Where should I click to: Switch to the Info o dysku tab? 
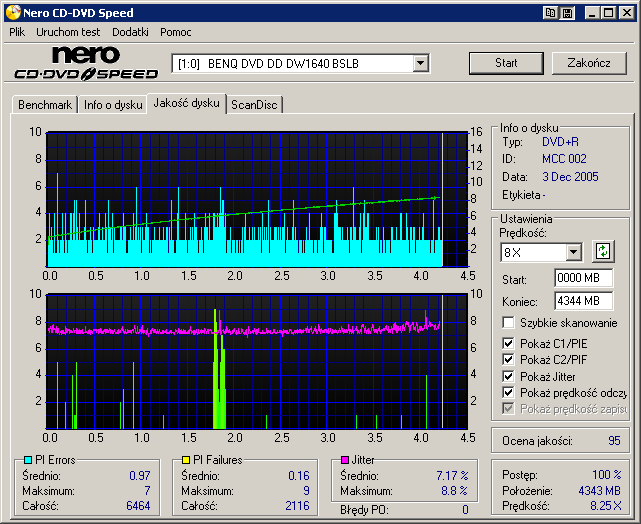pyautogui.click(x=113, y=105)
